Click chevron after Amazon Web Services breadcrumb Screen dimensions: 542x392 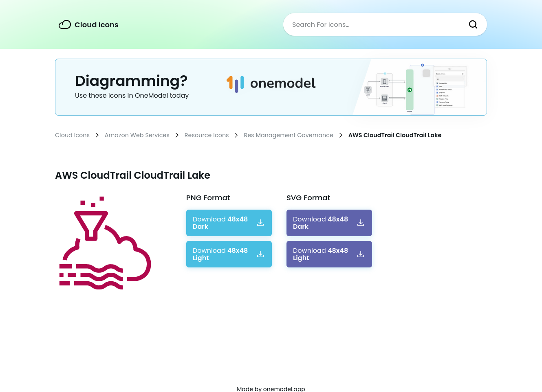point(177,135)
